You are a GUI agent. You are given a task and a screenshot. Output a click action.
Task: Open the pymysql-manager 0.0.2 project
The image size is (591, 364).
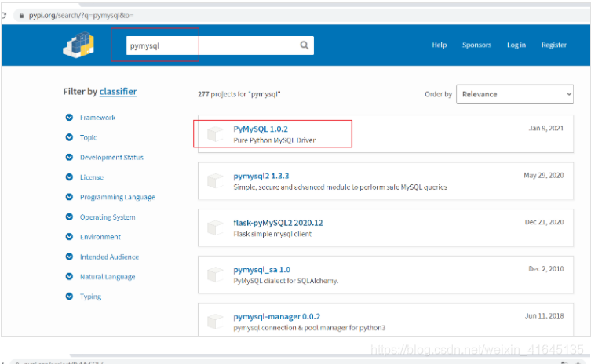click(x=276, y=316)
